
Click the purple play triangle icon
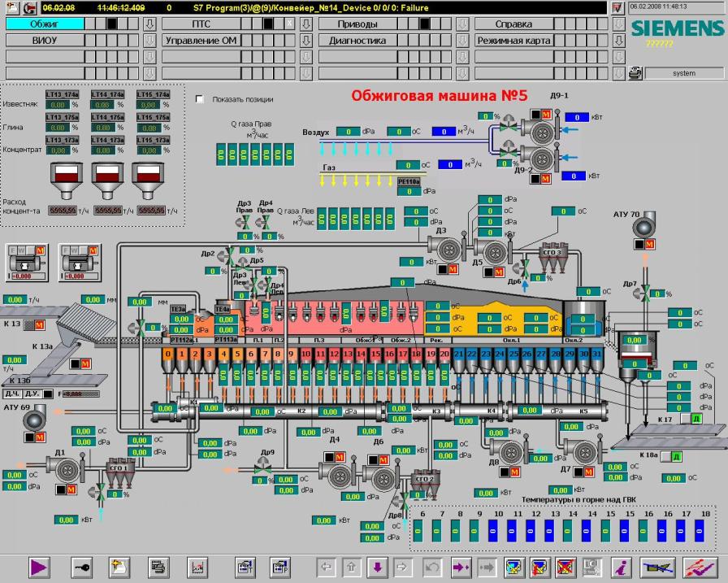coord(39,568)
